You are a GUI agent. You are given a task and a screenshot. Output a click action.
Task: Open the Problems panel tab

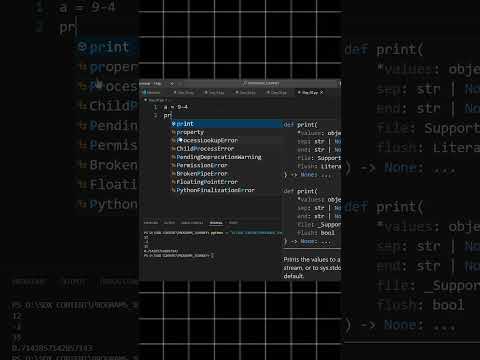pyautogui.click(x=151, y=223)
